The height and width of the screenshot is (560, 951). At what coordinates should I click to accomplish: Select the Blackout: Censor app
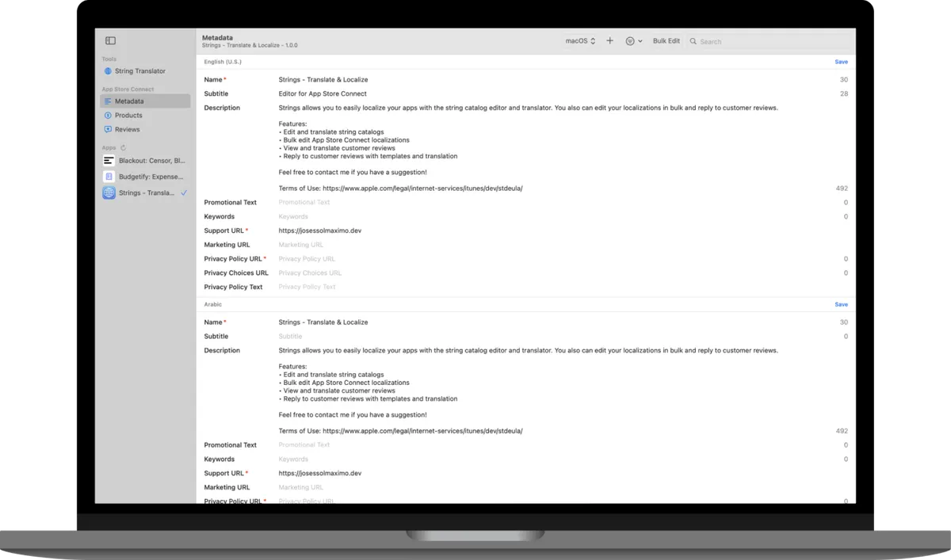click(145, 161)
